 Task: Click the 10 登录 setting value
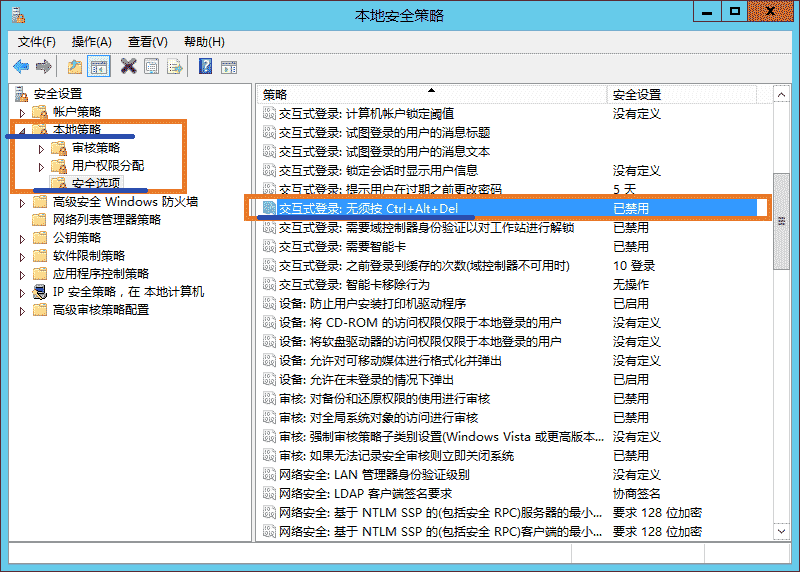click(634, 266)
